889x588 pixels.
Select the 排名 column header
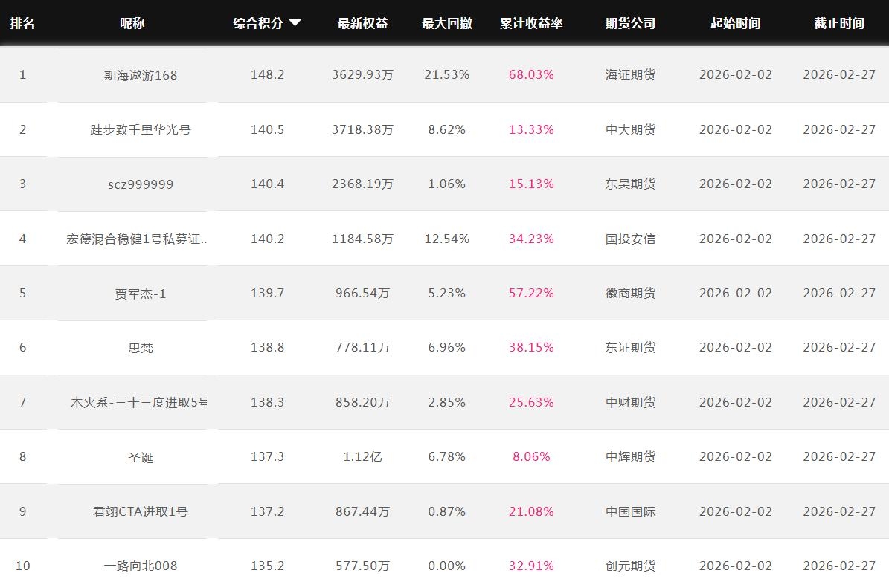(22, 23)
